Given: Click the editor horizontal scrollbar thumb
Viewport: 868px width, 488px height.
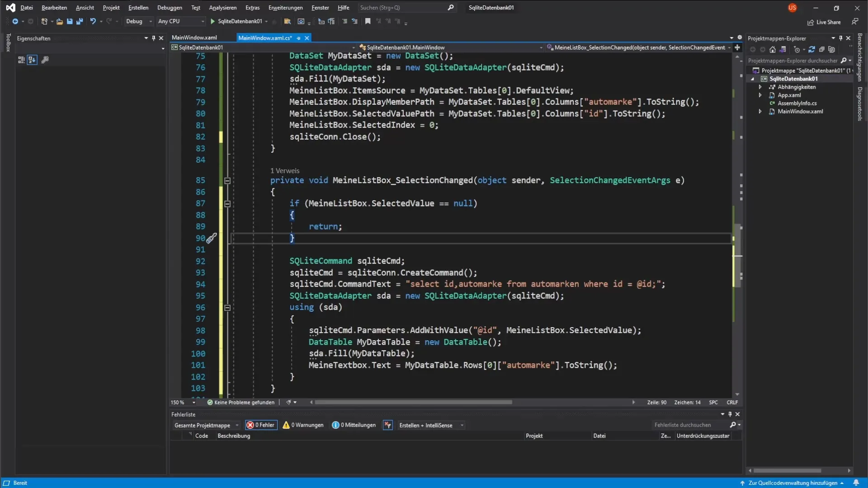Looking at the screenshot, I should coord(413,402).
